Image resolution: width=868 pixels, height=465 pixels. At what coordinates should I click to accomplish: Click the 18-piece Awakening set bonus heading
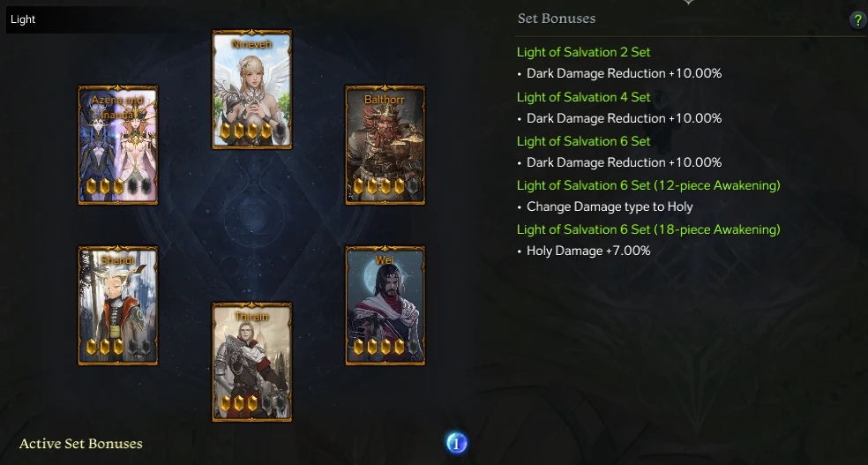648,229
